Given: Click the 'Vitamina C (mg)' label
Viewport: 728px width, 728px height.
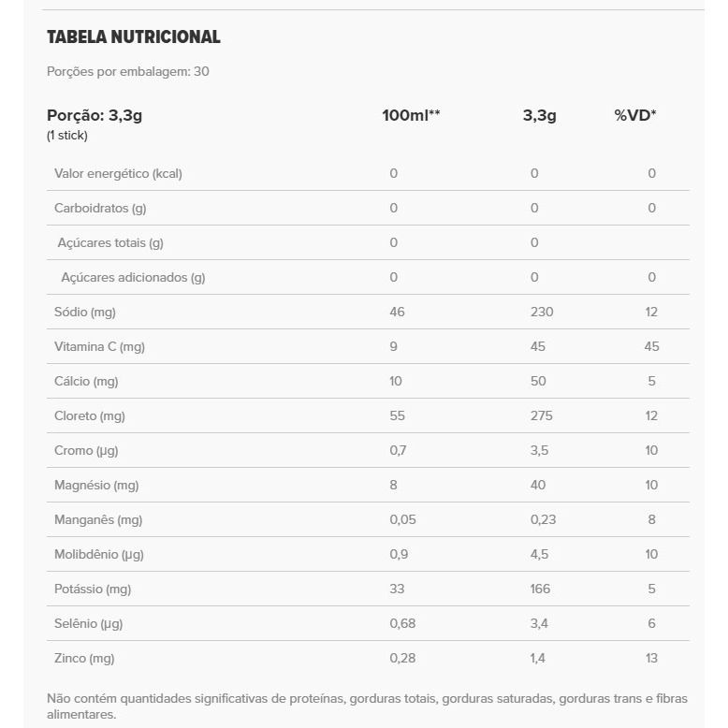Looking at the screenshot, I should click(99, 347).
